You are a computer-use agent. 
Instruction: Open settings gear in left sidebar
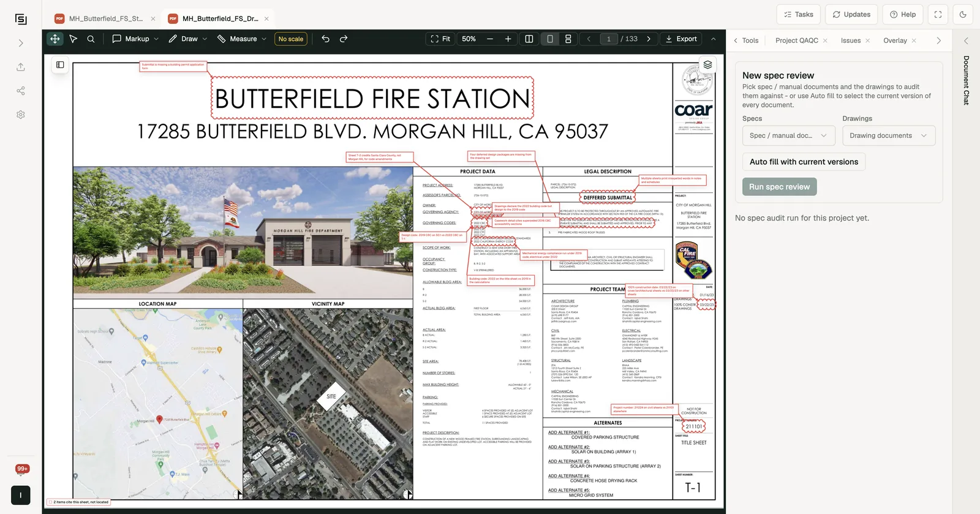pyautogui.click(x=21, y=115)
